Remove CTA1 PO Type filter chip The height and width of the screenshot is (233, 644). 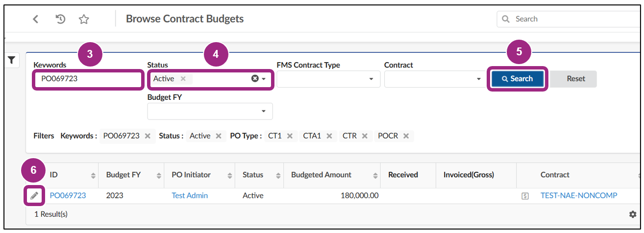[329, 136]
